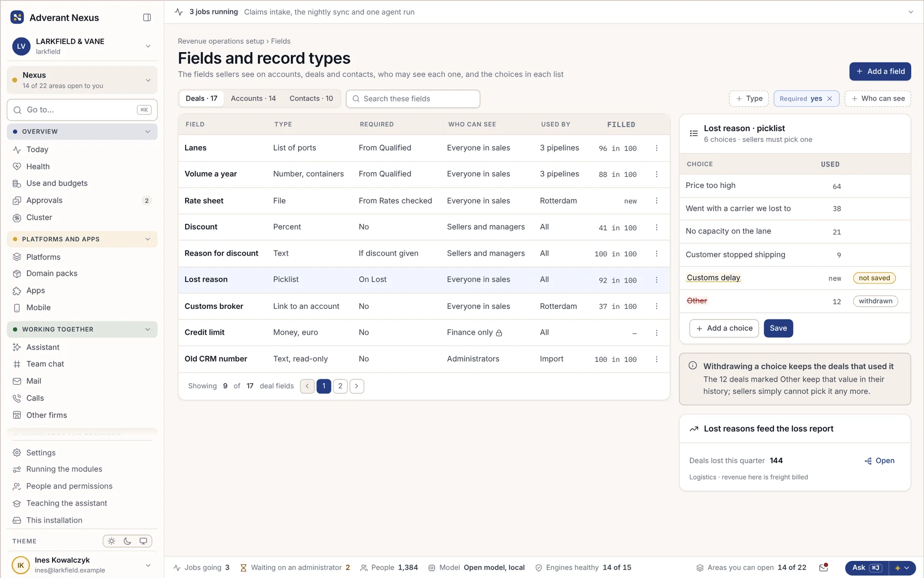Open Cluster in the sidebar
Viewport: 924px width, 578px height.
pyautogui.click(x=82, y=217)
